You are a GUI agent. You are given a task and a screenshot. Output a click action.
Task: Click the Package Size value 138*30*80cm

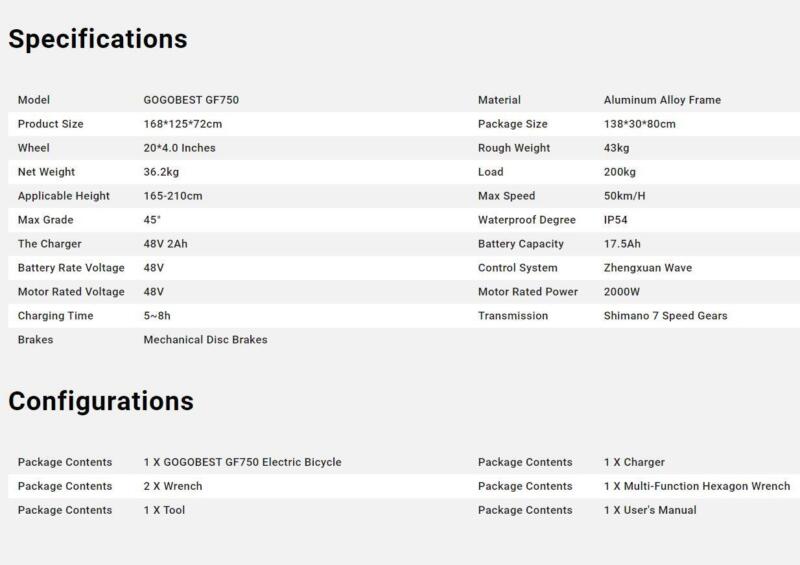(640, 124)
